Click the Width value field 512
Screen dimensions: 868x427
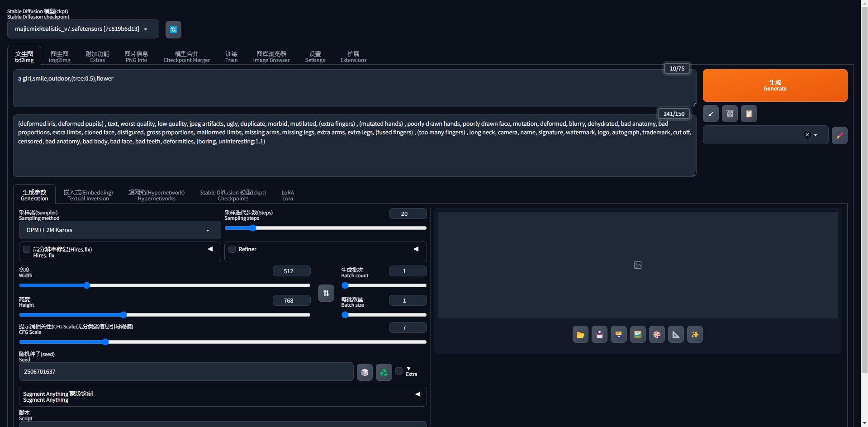[291, 271]
